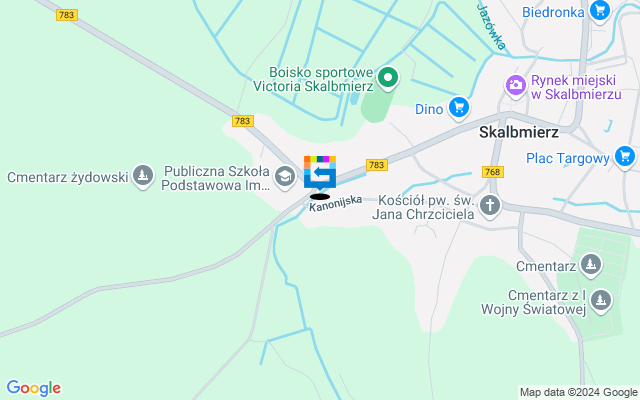Image resolution: width=640 pixels, height=400 pixels.
Task: Click the school graduation cap icon
Action: 285,177
